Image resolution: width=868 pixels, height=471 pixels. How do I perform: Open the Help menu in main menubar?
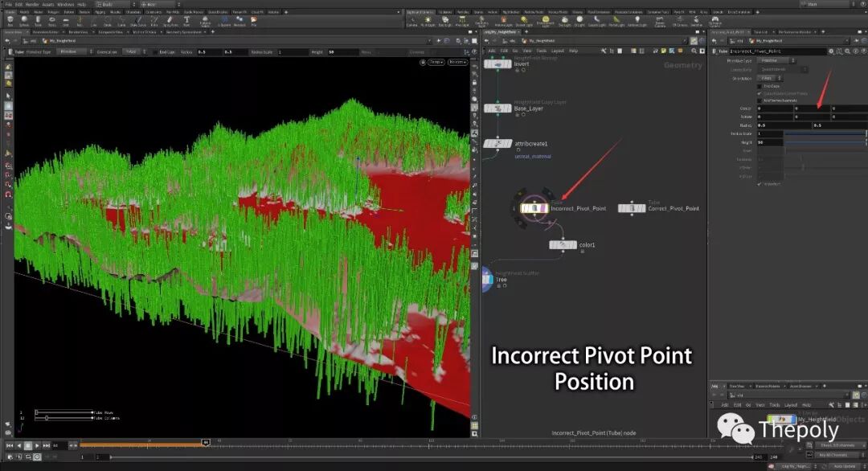pos(81,5)
